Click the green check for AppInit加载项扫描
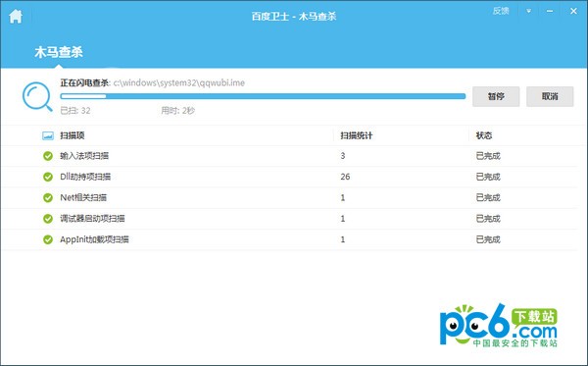This screenshot has width=588, height=366. 48,239
